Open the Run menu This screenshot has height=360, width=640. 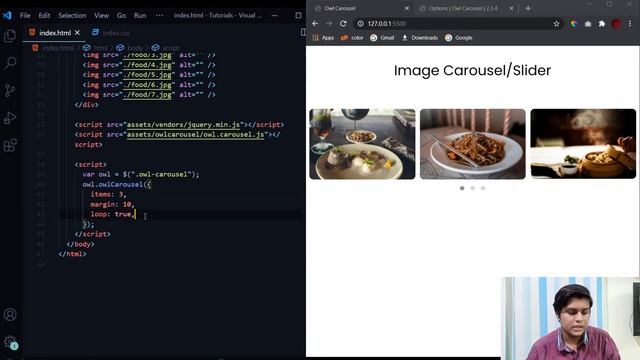coord(140,16)
